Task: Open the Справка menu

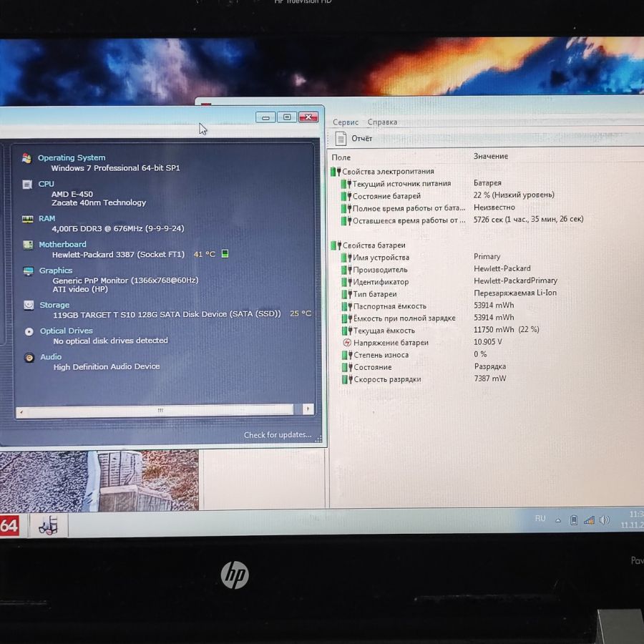Action: pos(382,122)
